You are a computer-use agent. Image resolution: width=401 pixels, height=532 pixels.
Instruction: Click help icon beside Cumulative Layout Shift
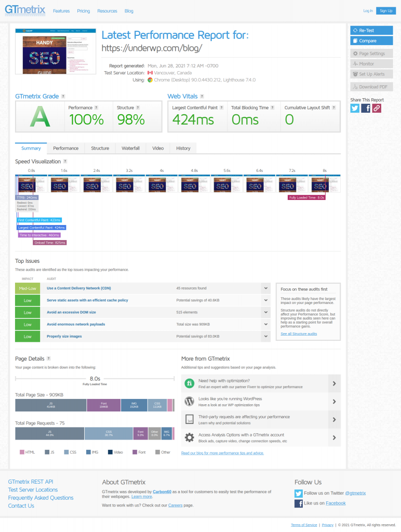click(334, 108)
